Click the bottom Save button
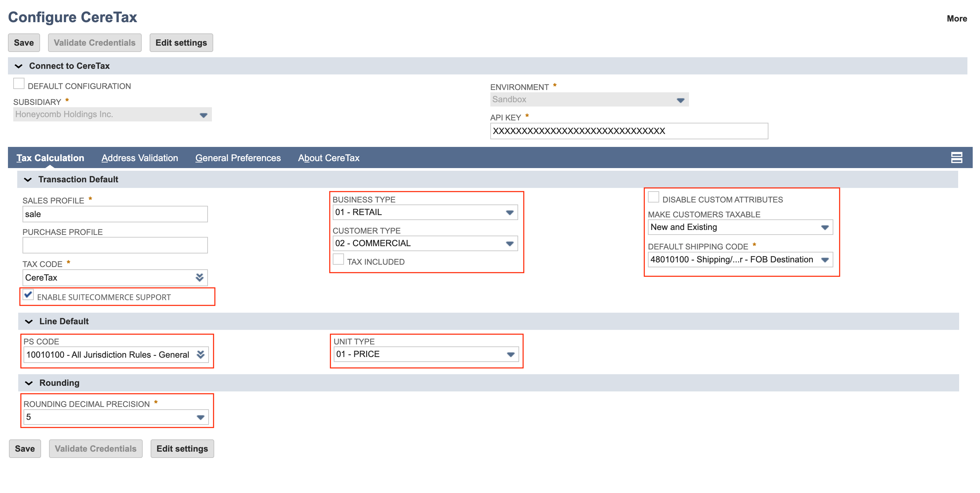Screen dimensions: 980x493 coord(25,449)
